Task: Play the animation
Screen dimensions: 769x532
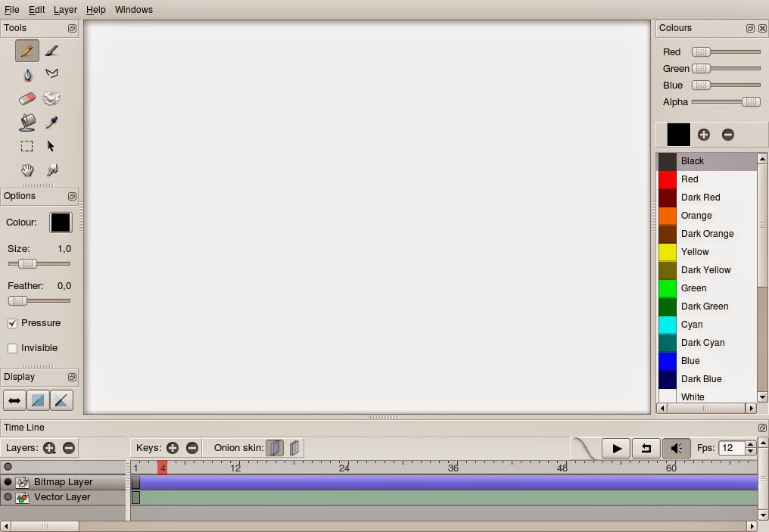Action: click(616, 448)
